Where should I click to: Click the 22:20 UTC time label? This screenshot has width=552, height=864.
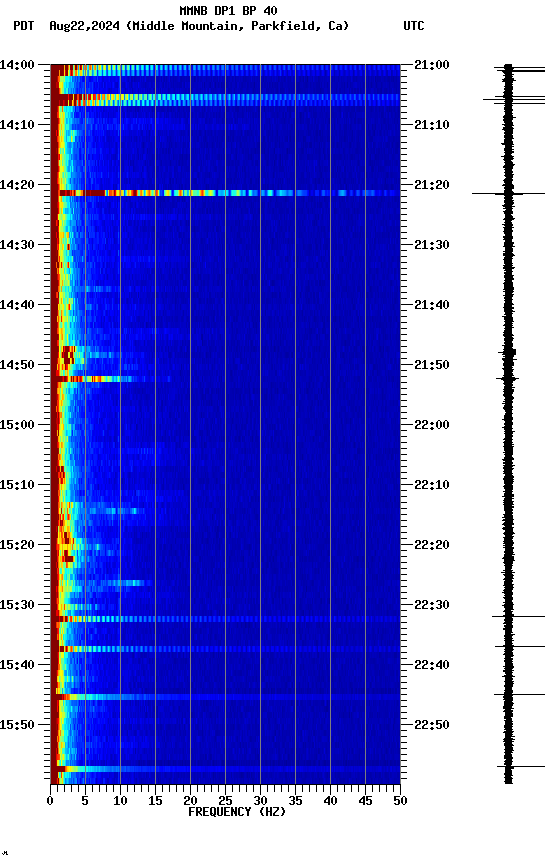point(431,545)
